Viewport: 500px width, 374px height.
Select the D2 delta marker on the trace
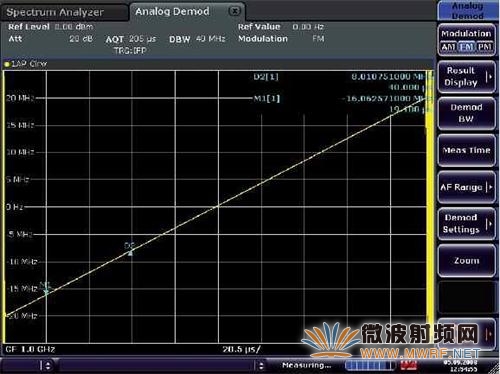point(130,250)
